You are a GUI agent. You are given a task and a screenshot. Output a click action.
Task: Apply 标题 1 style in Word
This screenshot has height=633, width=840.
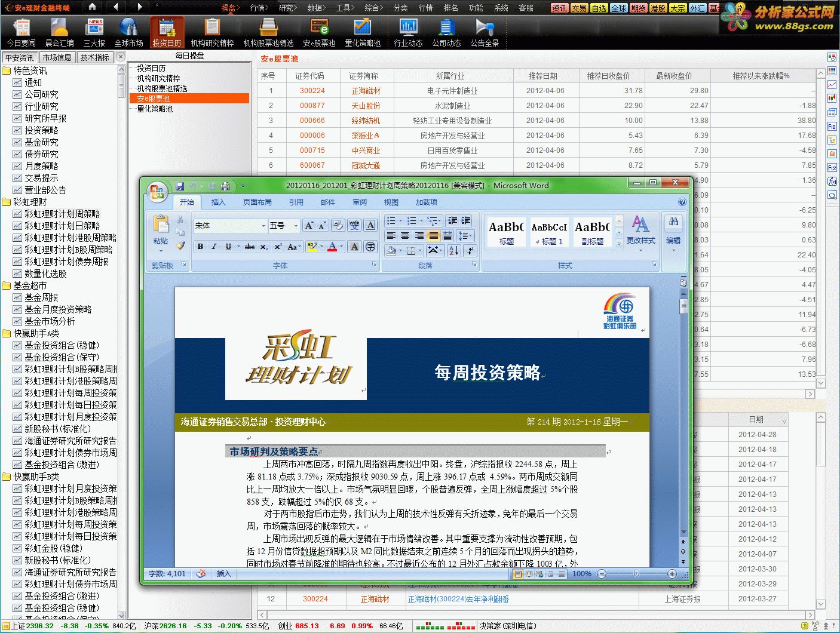pyautogui.click(x=550, y=232)
